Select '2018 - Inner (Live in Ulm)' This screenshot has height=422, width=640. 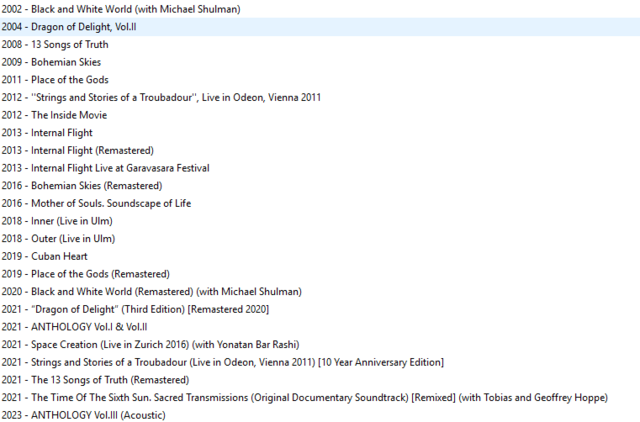(57, 221)
